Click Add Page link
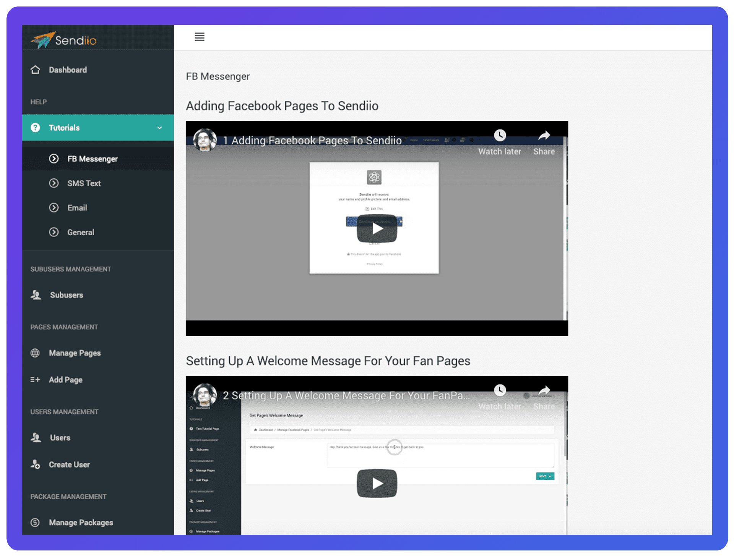Screen dimensions: 734x560 [x=65, y=380]
